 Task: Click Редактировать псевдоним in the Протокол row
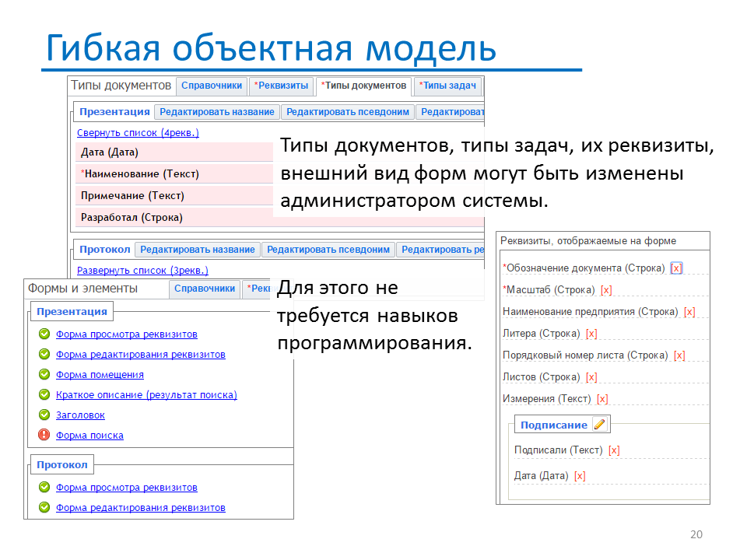point(328,250)
